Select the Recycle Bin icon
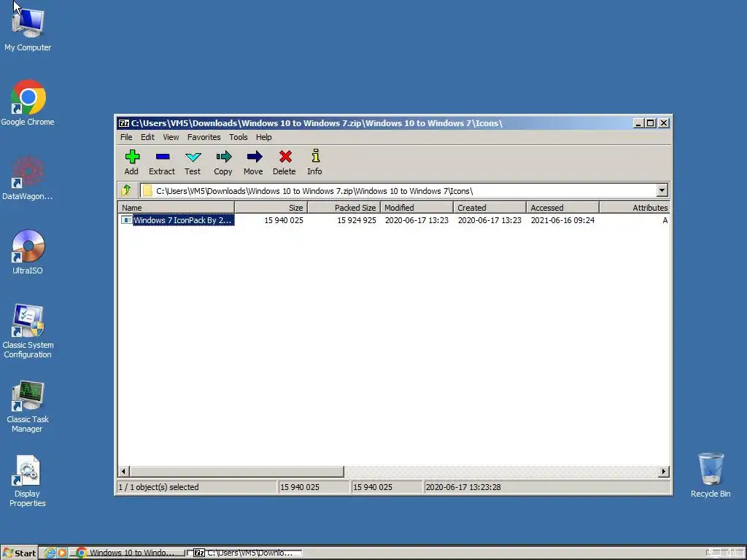Image resolution: width=747 pixels, height=560 pixels. click(711, 475)
